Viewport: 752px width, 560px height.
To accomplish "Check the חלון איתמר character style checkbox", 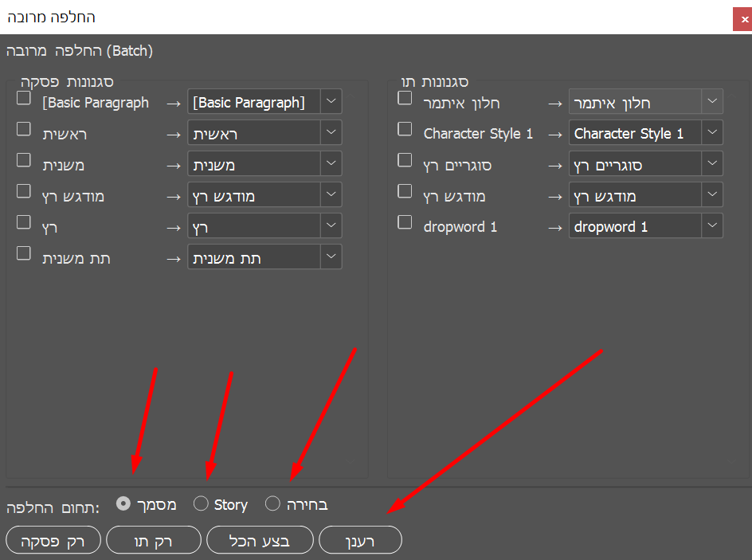I will point(405,98).
